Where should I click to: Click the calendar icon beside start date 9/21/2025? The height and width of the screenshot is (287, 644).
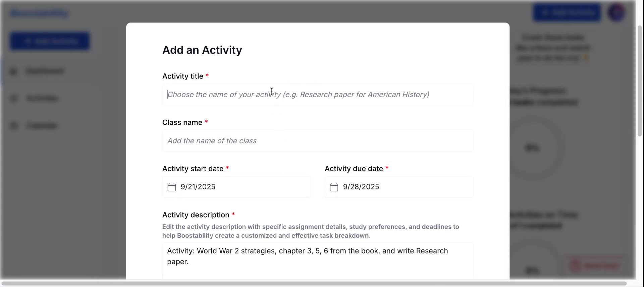[x=172, y=187]
